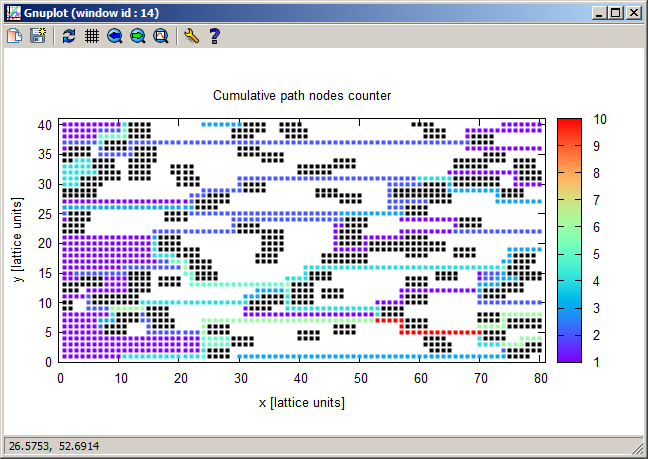Image resolution: width=648 pixels, height=459 pixels.
Task: Copy the plot to clipboard
Action: 15,35
